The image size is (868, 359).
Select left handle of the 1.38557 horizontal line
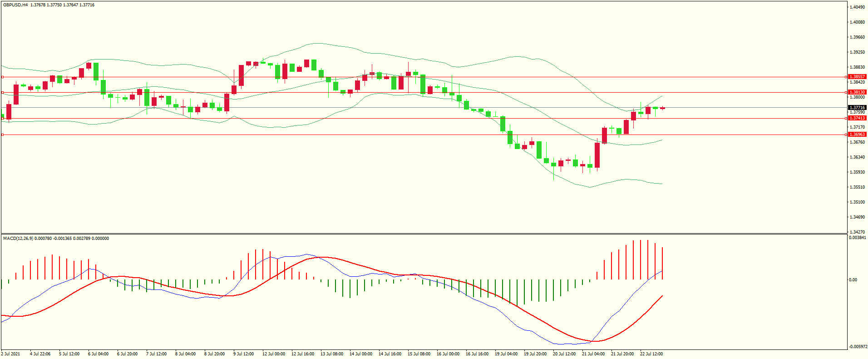pos(2,77)
